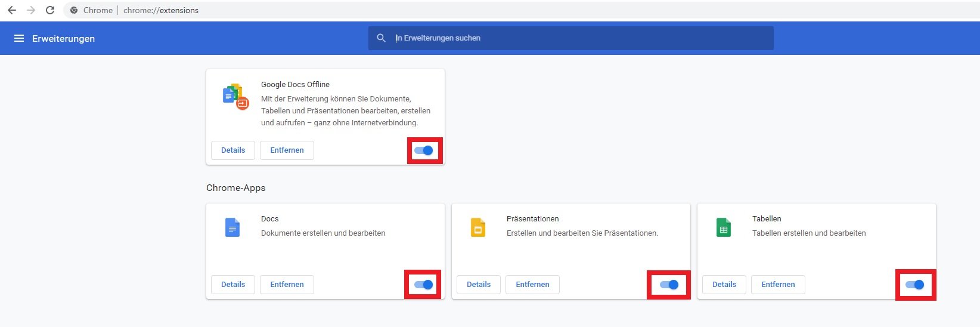This screenshot has width=980, height=327.
Task: Select the Google Docs Offline title text
Action: pyautogui.click(x=295, y=85)
